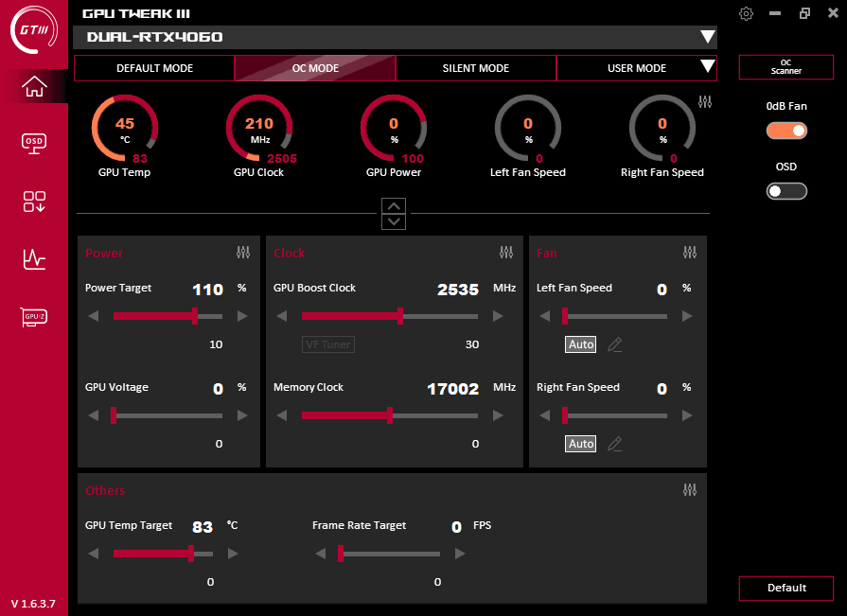Expand the DUAL-RTX4060 GPU dropdown
Screen dimensions: 847x616
tap(708, 37)
